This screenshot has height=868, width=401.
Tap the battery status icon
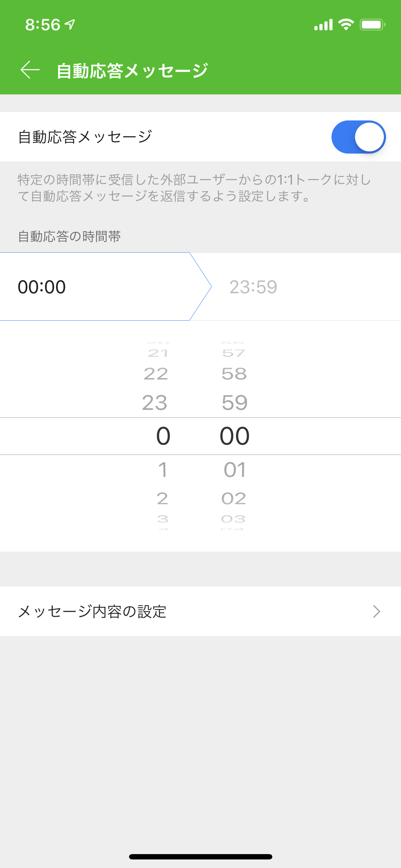pyautogui.click(x=372, y=25)
